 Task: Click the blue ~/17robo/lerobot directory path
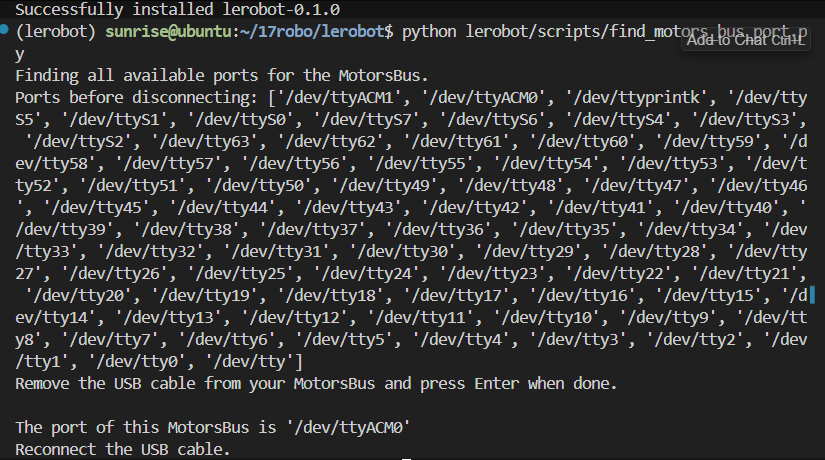(x=313, y=32)
